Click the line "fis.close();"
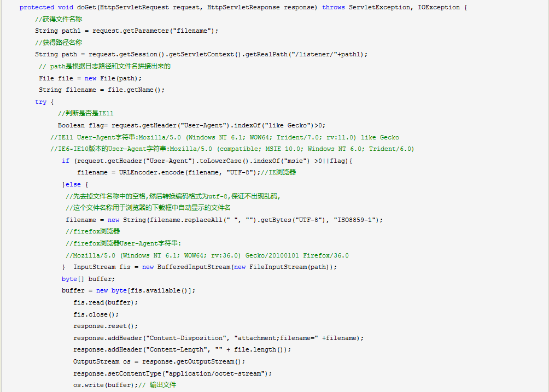549x392 pixels. click(x=96, y=314)
